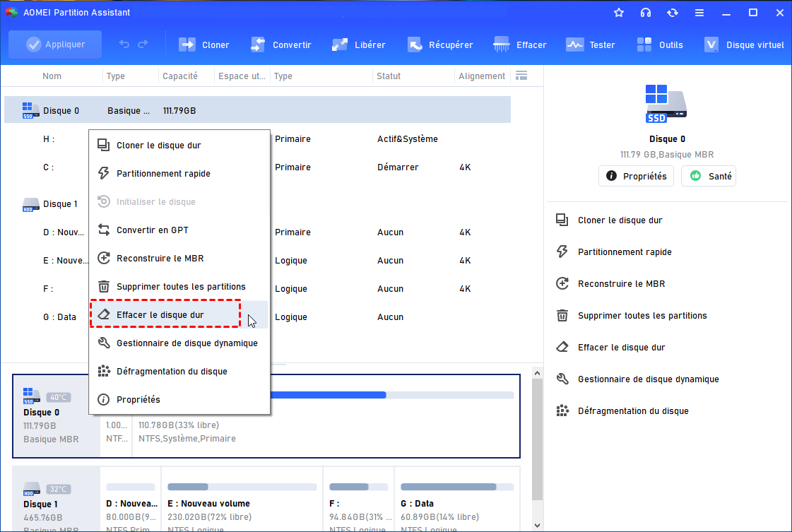Click the favorites star icon in title bar
Screen dimensions: 792x532
coord(619,13)
